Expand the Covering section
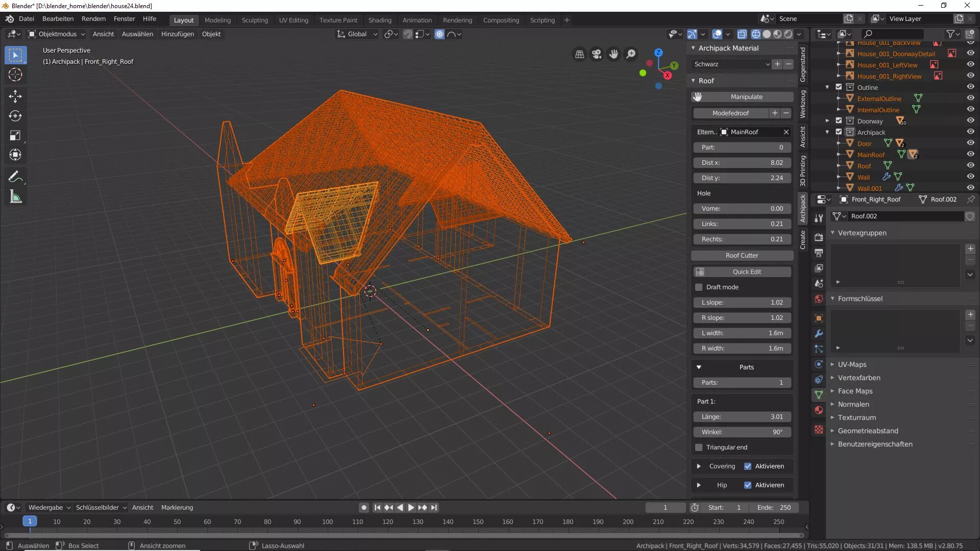 [x=699, y=466]
